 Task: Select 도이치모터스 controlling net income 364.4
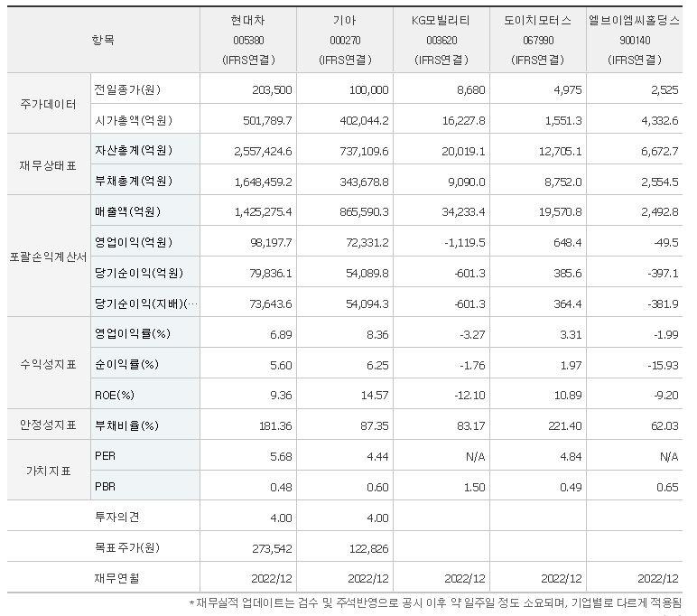point(568,304)
